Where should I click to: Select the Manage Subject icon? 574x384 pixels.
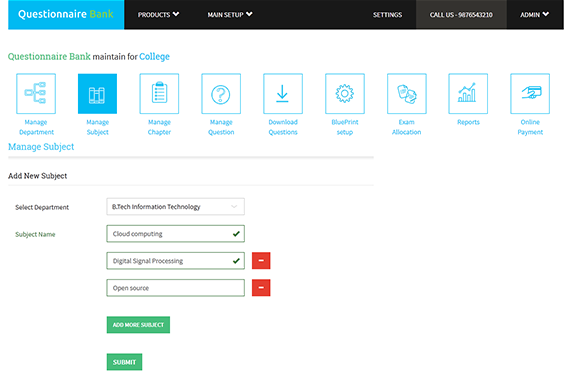97,94
